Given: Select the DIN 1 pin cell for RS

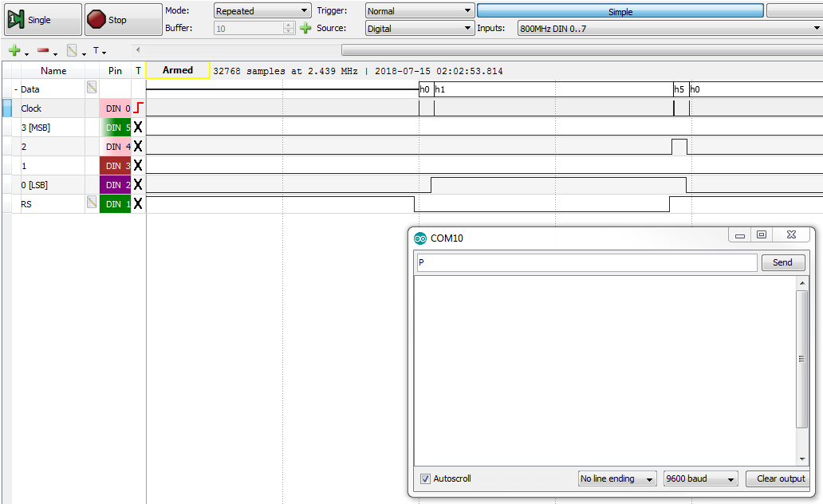Looking at the screenshot, I should coord(115,203).
